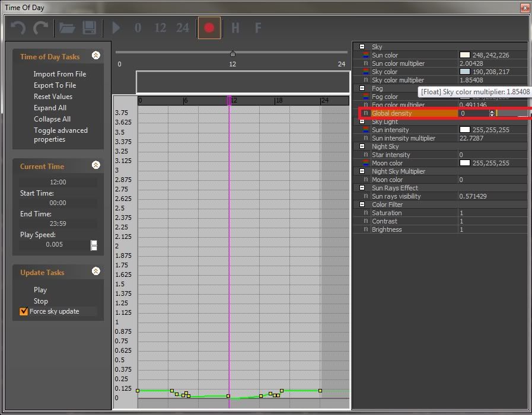Open the Sky color swatch 190,208,217
This screenshot has height=415, width=532.
pyautogui.click(x=465, y=72)
